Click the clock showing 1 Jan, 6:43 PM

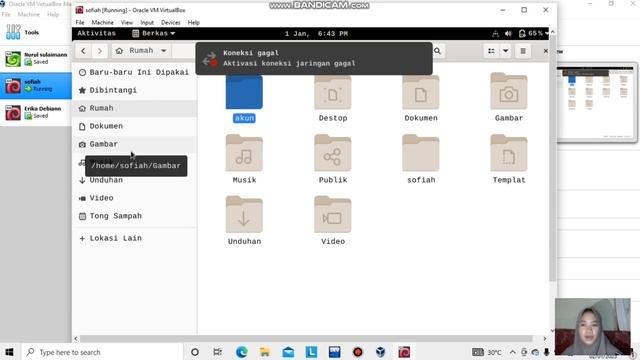(x=316, y=33)
